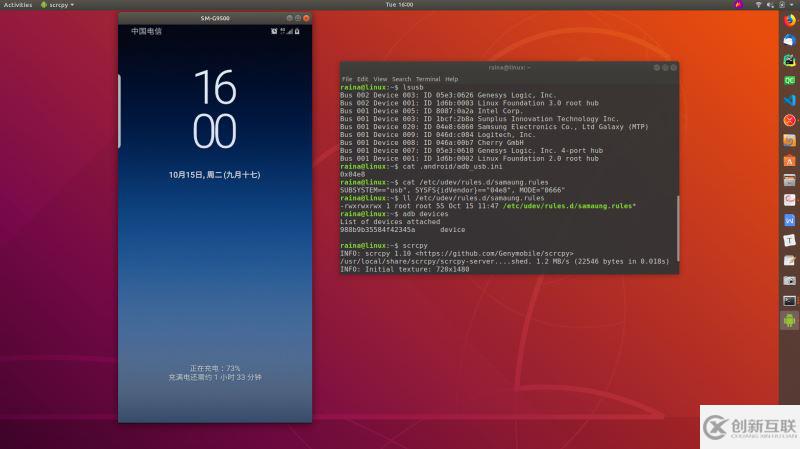The width and height of the screenshot is (800, 449).
Task: Launch Visual Studio Code from the dock
Action: [x=789, y=100]
